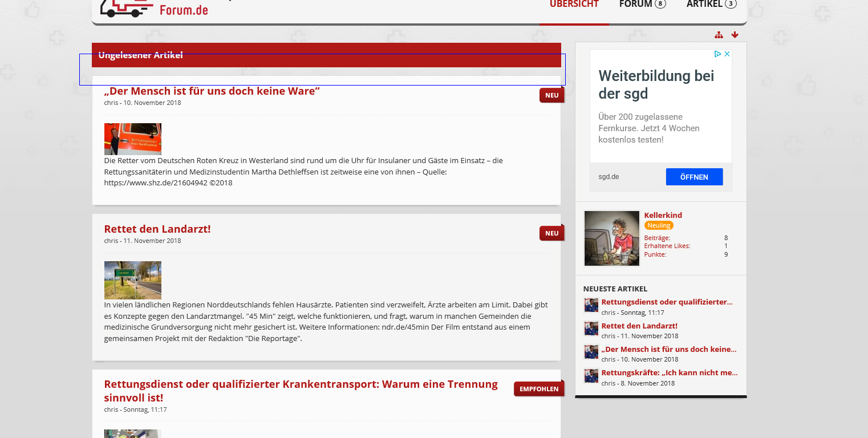This screenshot has height=438, width=868.
Task: Open the 'Rettet den Landarzt!' article headline
Action: 157,229
